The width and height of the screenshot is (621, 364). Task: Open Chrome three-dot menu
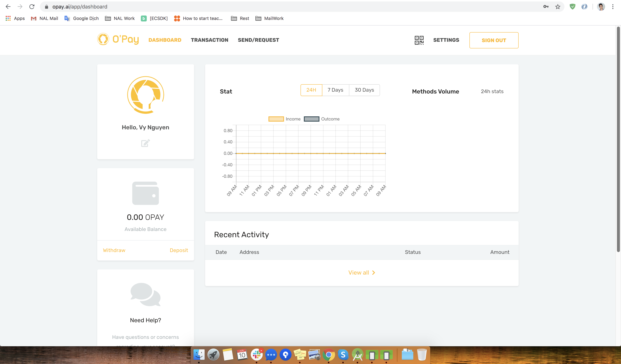613,7
